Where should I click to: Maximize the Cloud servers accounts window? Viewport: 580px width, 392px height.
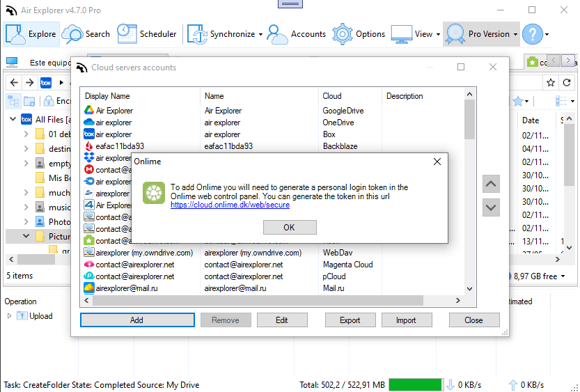pyautogui.click(x=461, y=67)
